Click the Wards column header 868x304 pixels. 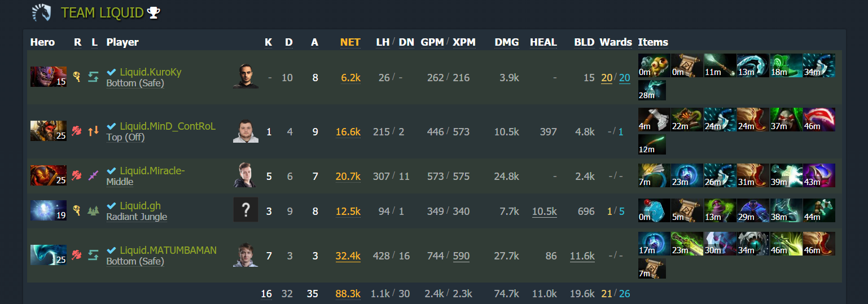[x=616, y=42]
